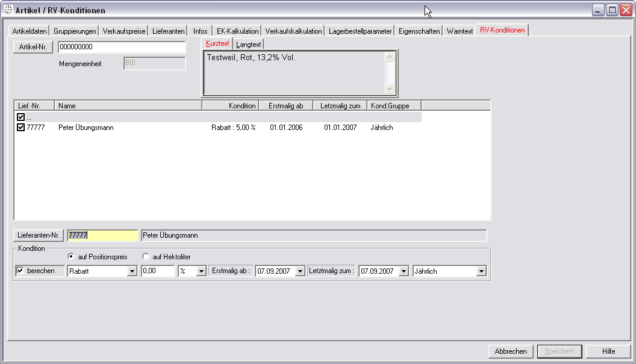
Task: Click the application icon in title bar
Action: pyautogui.click(x=8, y=10)
